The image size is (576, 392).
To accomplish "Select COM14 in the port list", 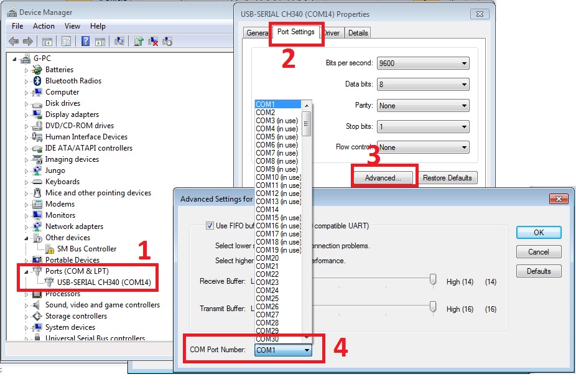I will (x=267, y=210).
